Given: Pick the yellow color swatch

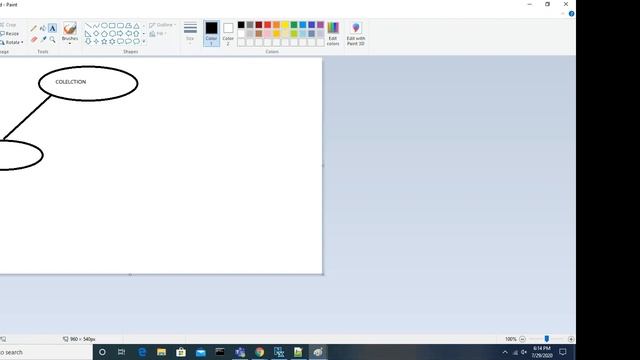Looking at the screenshot, I should [285, 25].
